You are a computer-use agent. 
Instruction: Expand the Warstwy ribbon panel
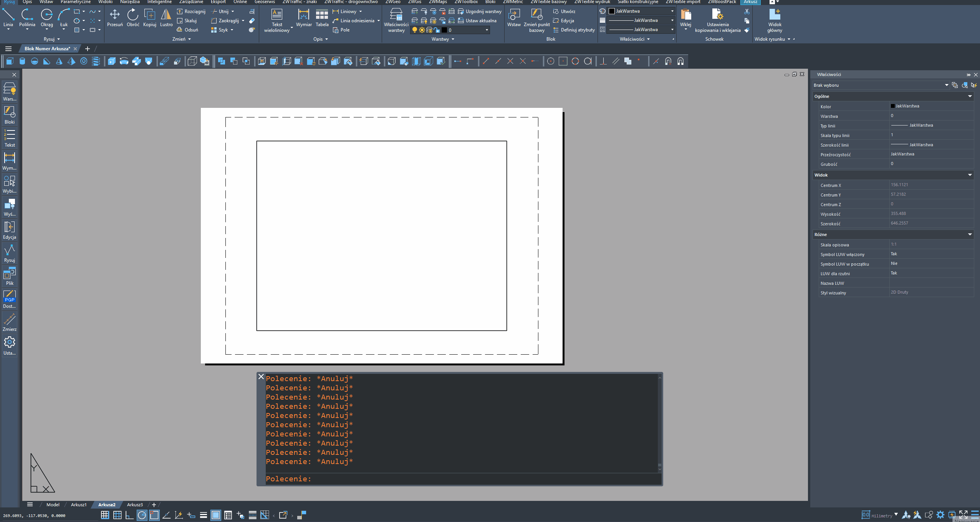click(x=443, y=39)
